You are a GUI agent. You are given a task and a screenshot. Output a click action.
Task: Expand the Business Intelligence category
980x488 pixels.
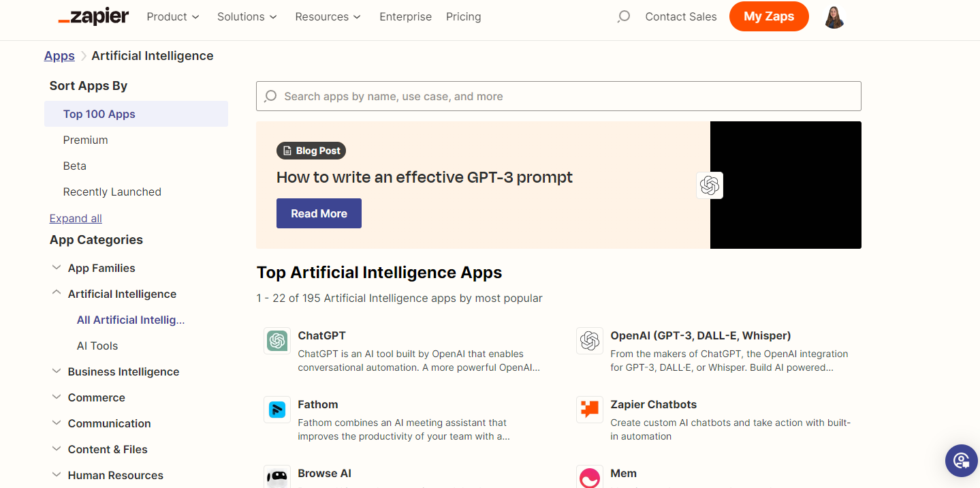(57, 371)
